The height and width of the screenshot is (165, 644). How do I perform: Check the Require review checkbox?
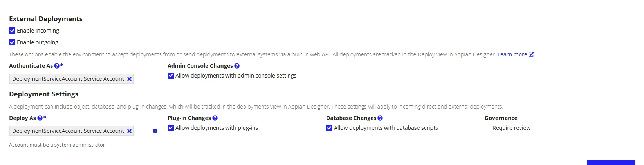click(x=488, y=128)
